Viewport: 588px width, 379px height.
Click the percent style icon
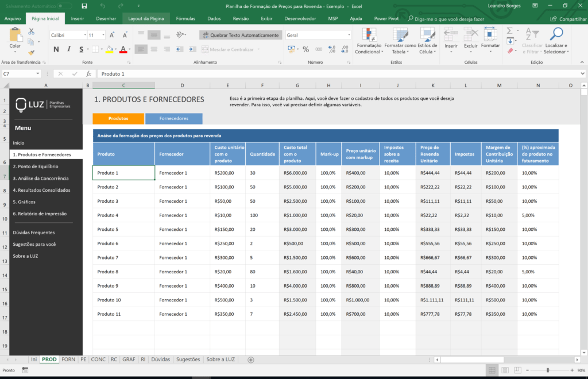[305, 49]
